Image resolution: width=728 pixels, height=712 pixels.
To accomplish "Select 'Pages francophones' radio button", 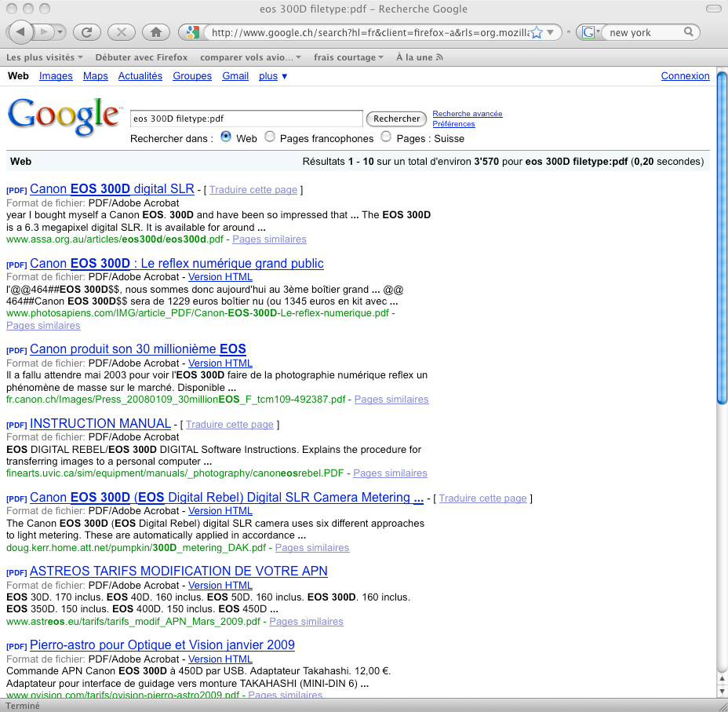I will (x=269, y=137).
